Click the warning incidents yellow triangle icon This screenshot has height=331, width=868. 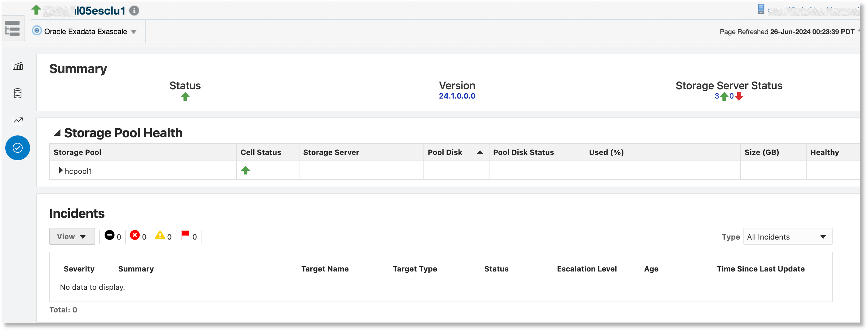[x=160, y=235]
